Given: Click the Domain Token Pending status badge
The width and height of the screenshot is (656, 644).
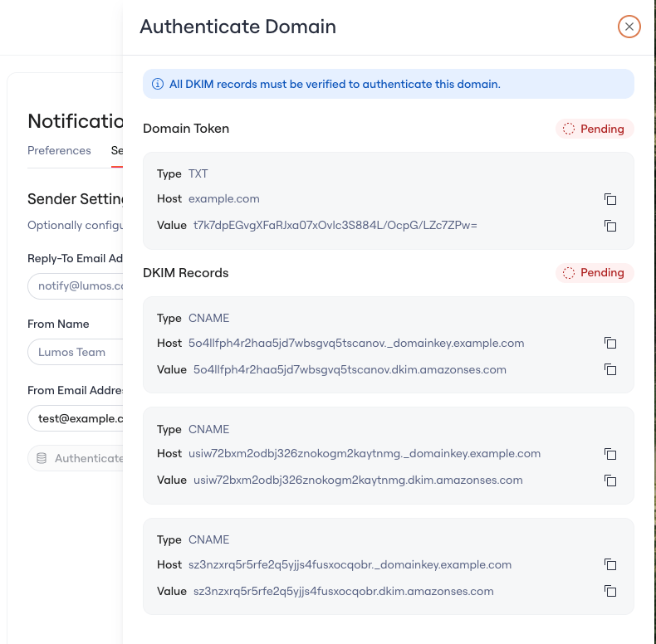Looking at the screenshot, I should coord(595,129).
